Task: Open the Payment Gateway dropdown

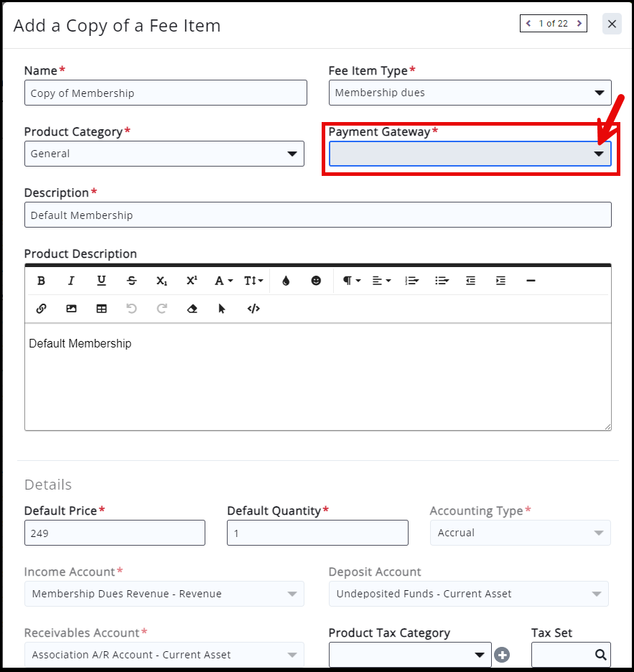Action: 470,154
